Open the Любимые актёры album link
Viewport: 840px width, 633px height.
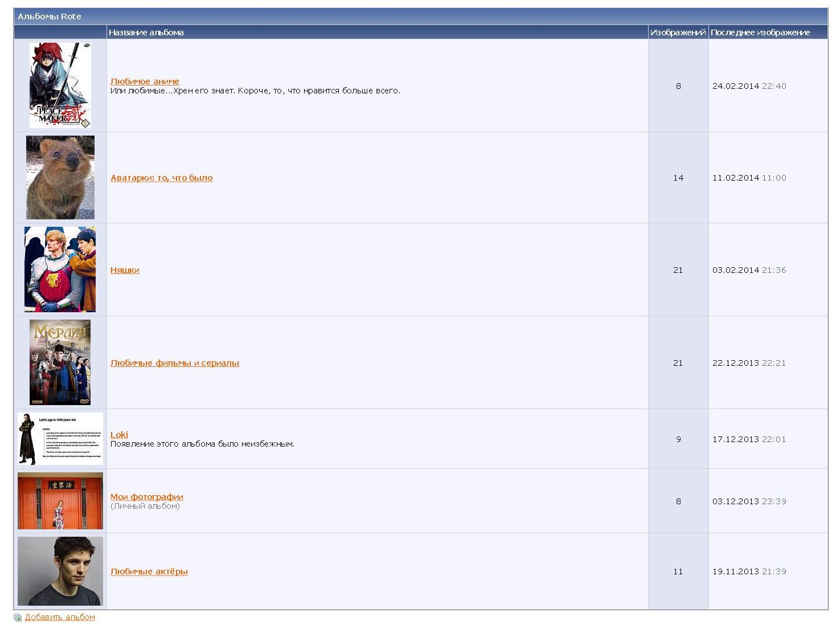pyautogui.click(x=149, y=571)
